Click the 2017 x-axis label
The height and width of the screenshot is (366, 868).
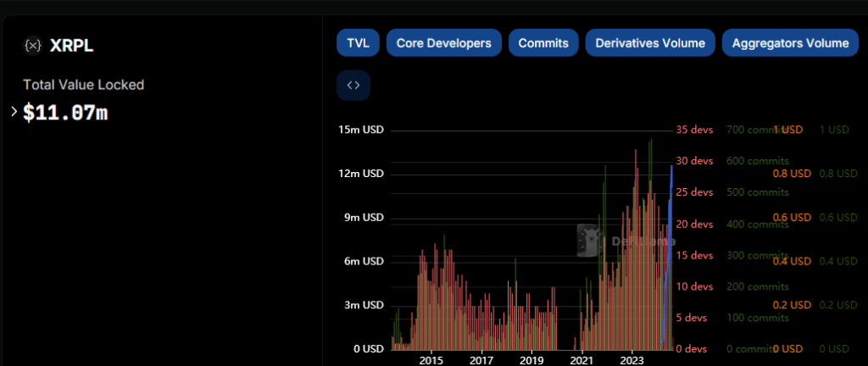coord(482,360)
